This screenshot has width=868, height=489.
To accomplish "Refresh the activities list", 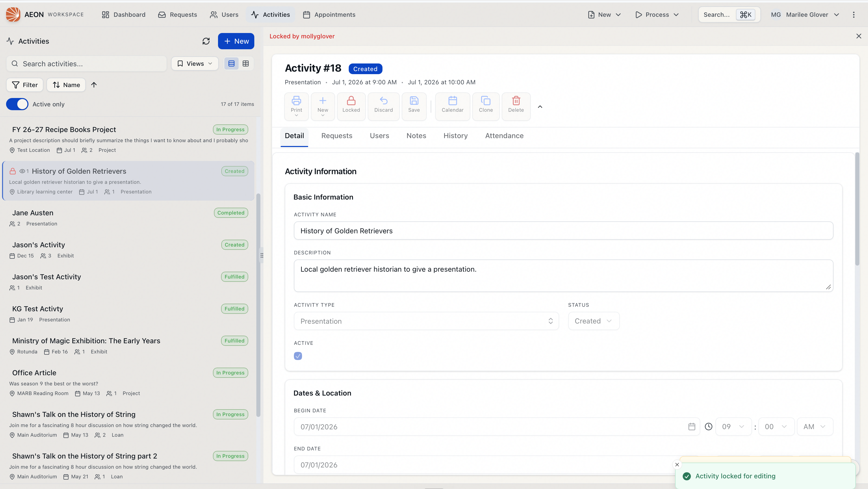I will pos(206,41).
